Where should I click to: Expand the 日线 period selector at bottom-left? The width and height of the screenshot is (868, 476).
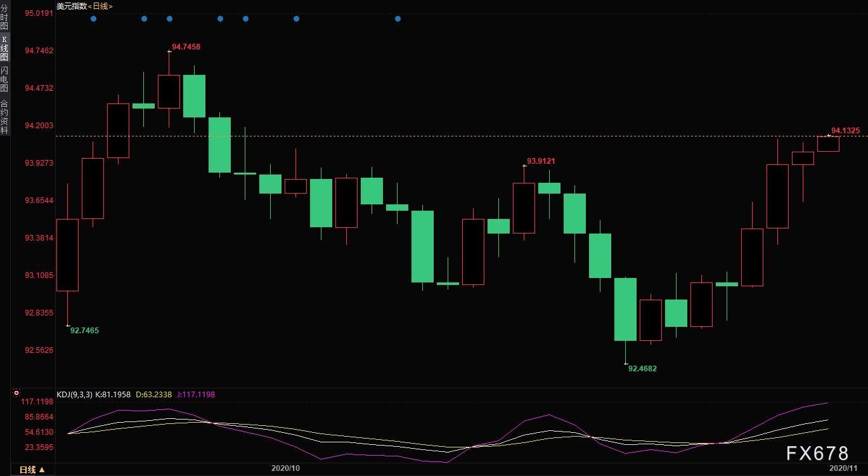(32, 470)
